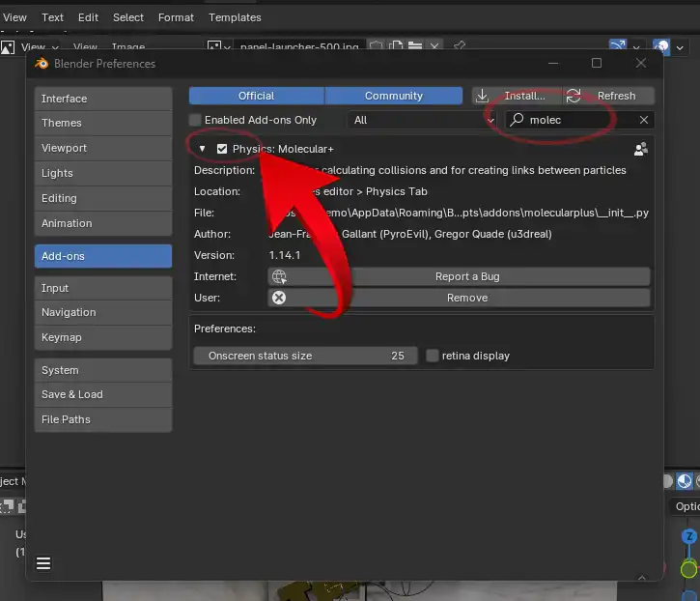Click the fake user shield icon
Screen dimensions: 700x601
pyautogui.click(x=376, y=46)
